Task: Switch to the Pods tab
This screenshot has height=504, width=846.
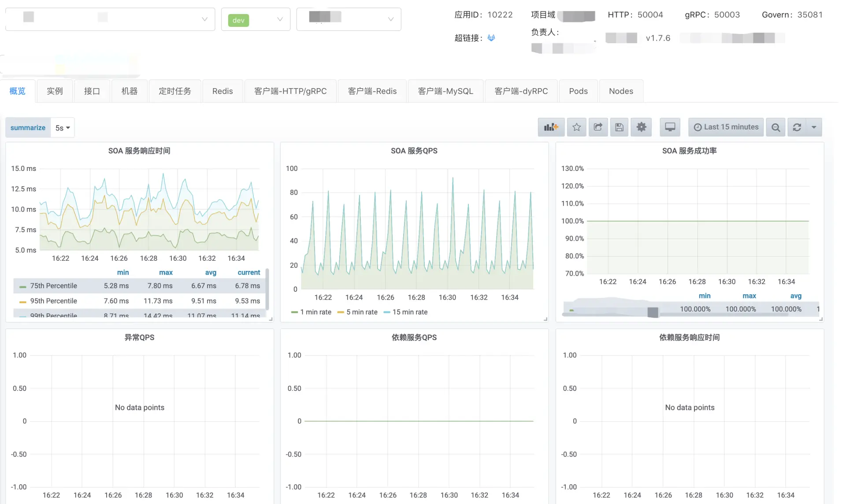Action: (578, 91)
